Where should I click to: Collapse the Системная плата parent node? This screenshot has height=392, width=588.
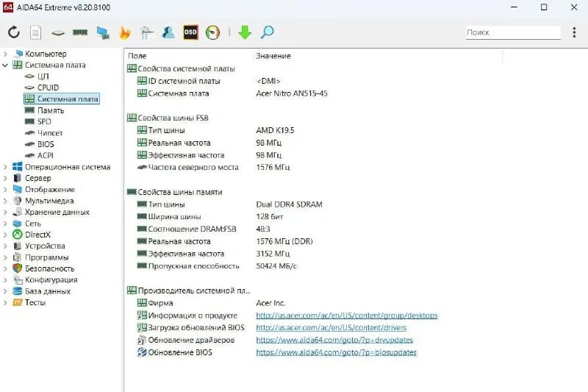5,65
